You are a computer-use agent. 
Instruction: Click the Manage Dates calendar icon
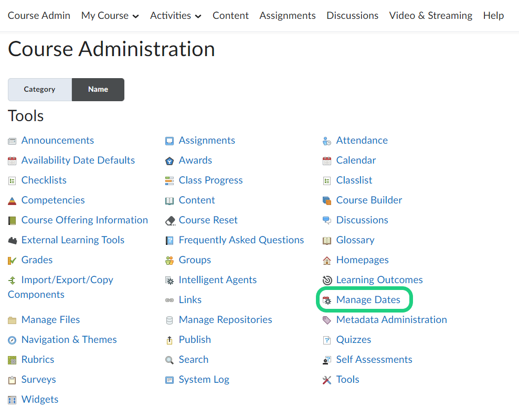(x=327, y=300)
